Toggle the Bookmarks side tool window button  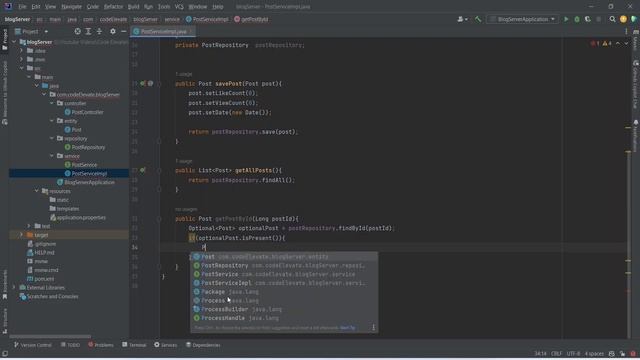(4, 284)
